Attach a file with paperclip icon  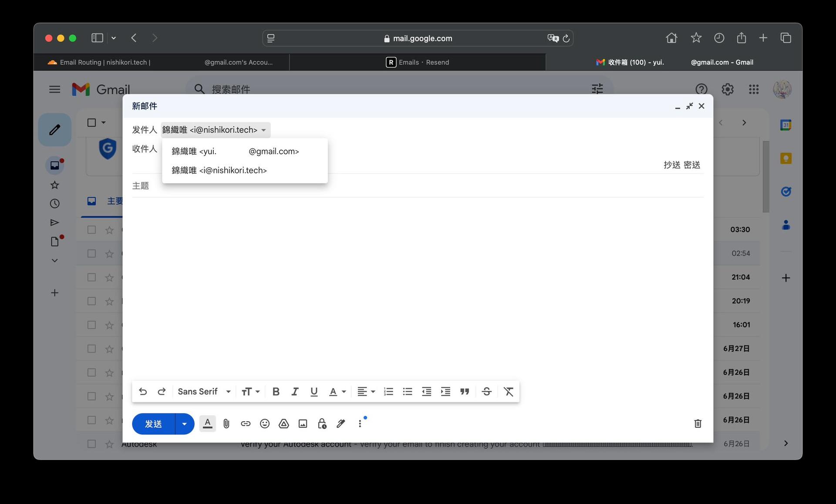click(226, 423)
